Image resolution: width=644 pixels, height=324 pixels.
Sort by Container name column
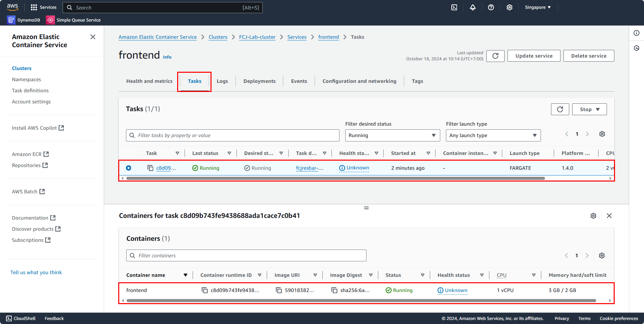[186, 275]
